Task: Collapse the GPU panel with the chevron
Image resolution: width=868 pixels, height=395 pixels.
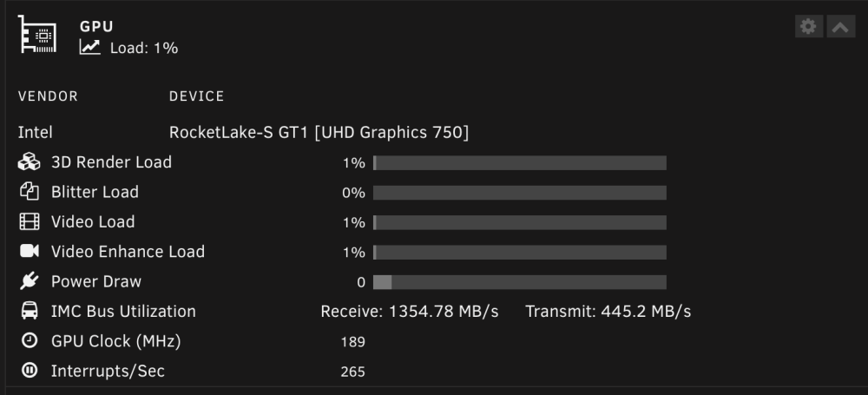Action: [841, 26]
